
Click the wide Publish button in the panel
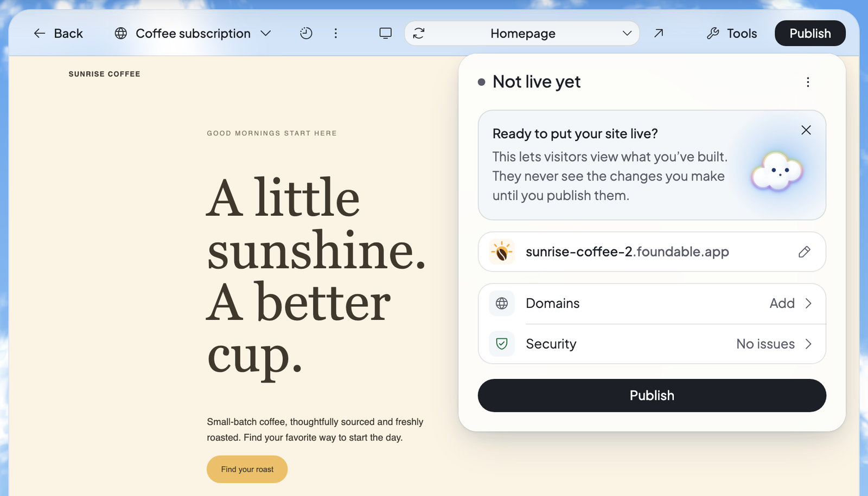coord(652,395)
